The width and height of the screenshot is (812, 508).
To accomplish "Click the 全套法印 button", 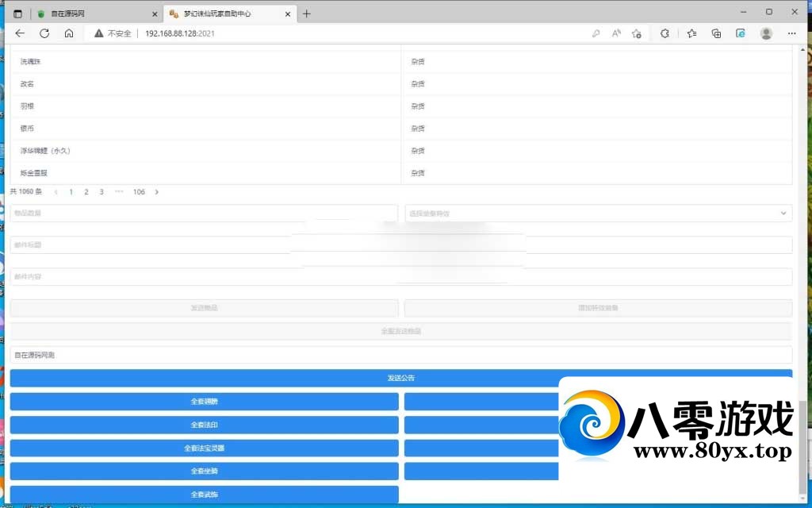I will coord(204,425).
